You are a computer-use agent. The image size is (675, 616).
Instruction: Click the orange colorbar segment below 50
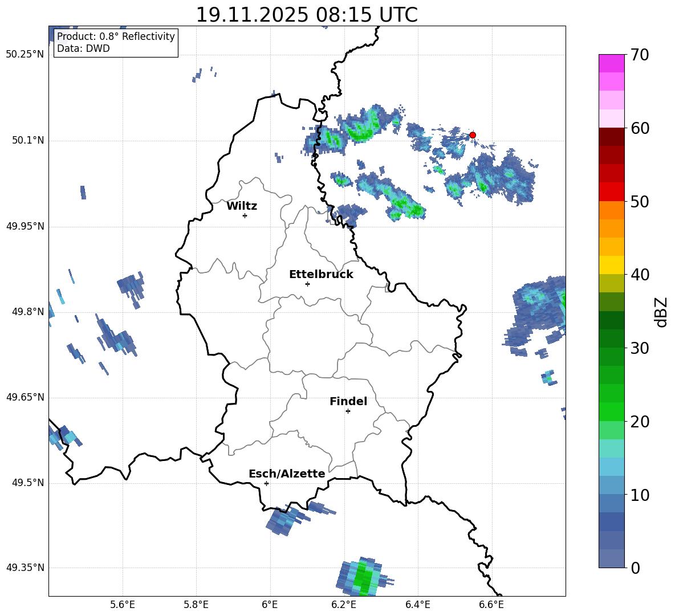(x=611, y=210)
